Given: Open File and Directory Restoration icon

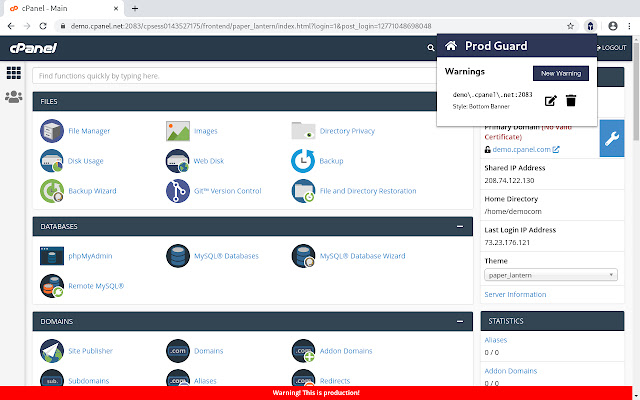Looking at the screenshot, I should [x=303, y=191].
